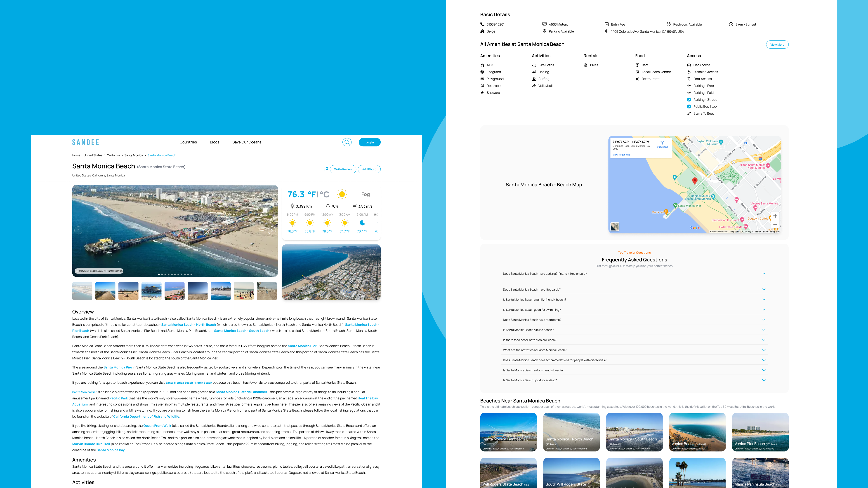Open the Countries menu item

188,142
